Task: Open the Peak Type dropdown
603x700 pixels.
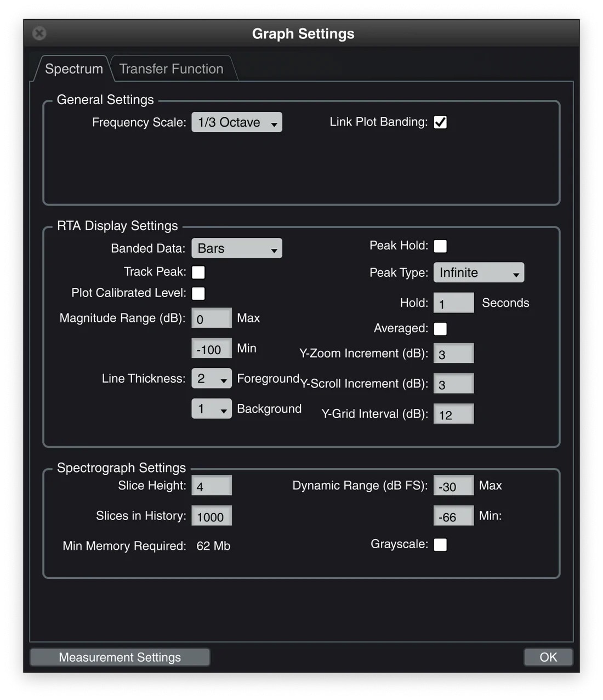Action: [x=478, y=272]
